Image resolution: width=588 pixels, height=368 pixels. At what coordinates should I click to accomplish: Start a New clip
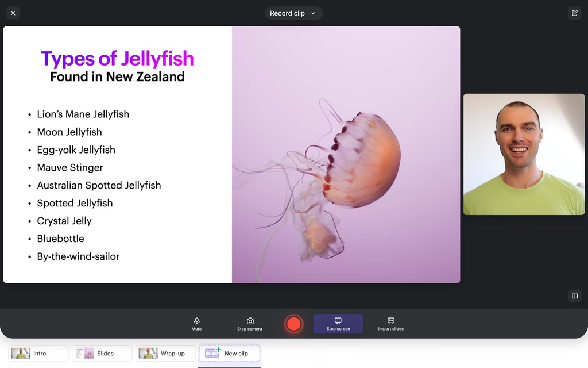click(229, 353)
